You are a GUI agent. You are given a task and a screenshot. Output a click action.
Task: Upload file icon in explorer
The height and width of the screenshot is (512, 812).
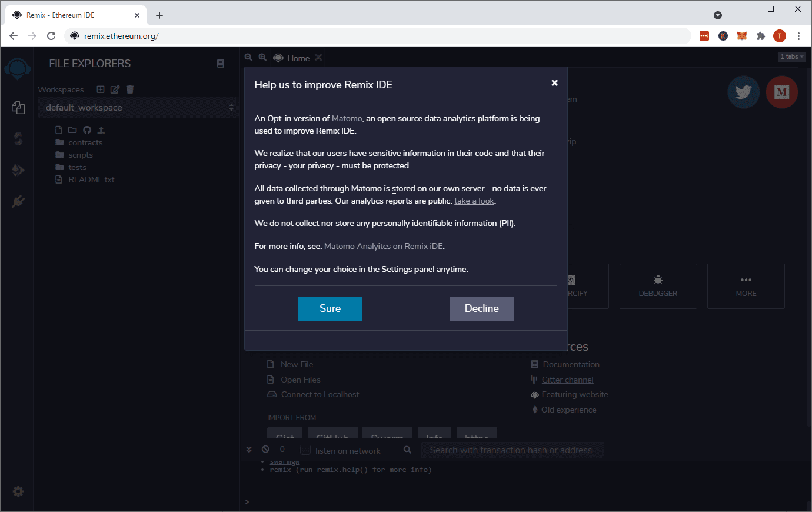pyautogui.click(x=101, y=130)
